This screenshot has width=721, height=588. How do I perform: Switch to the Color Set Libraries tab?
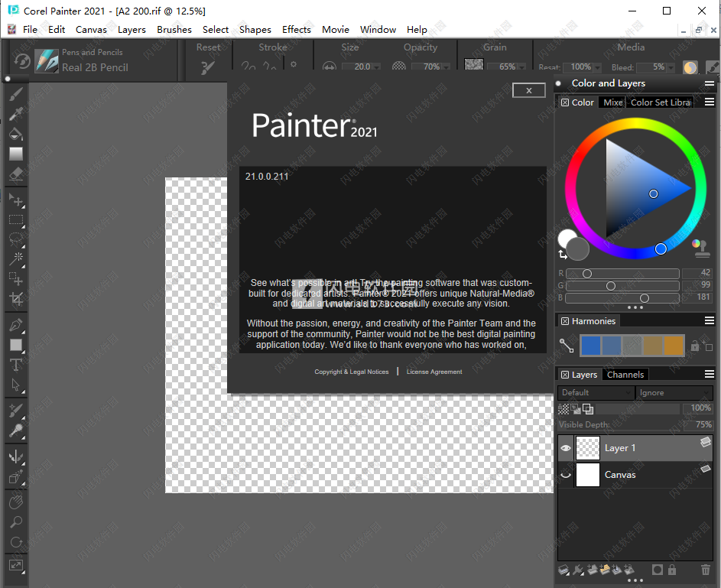661,102
